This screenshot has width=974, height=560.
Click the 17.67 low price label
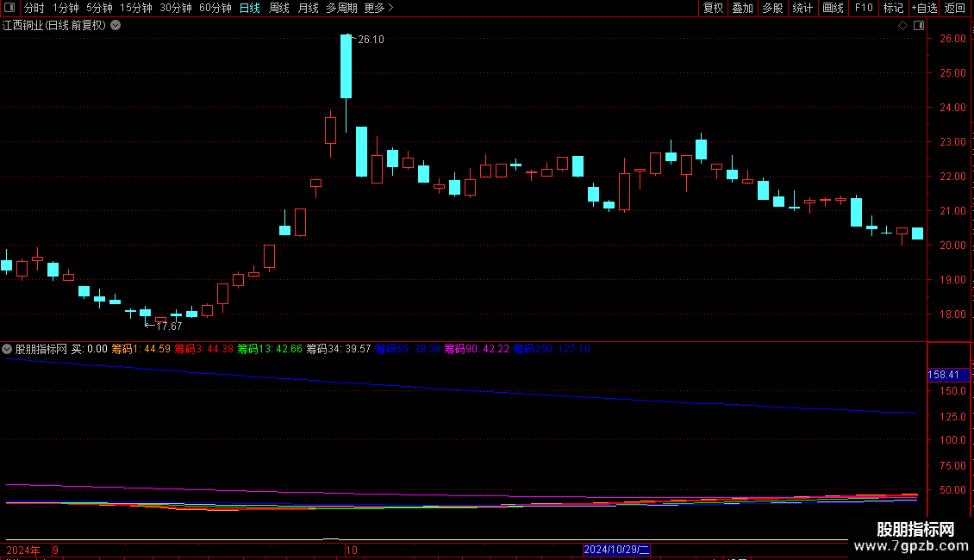(x=169, y=327)
